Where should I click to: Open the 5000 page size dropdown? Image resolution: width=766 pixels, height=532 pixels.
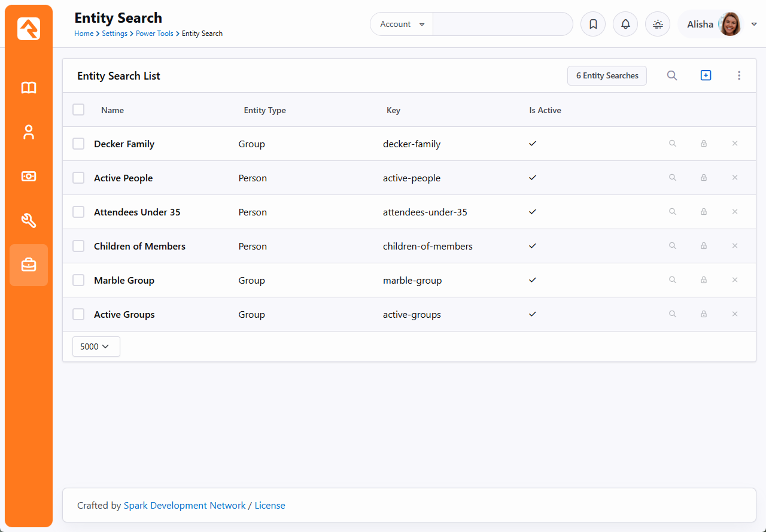[x=96, y=346]
